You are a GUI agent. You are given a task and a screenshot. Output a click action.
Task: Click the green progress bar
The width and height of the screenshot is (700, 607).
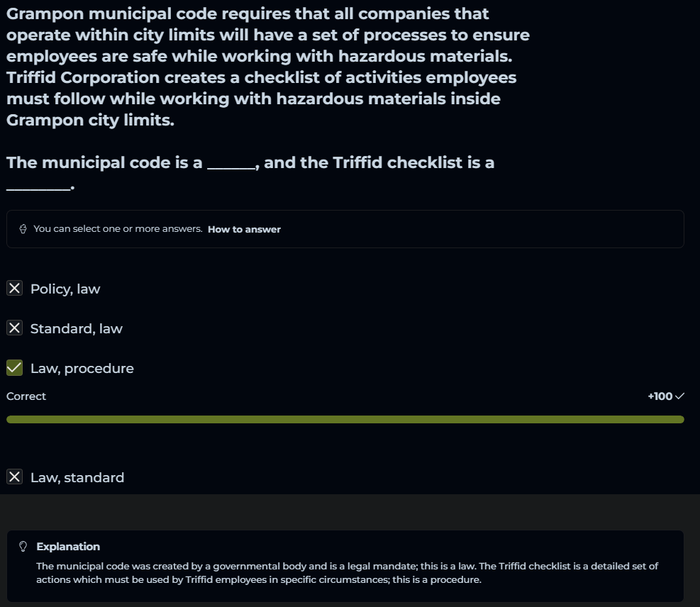(x=345, y=420)
